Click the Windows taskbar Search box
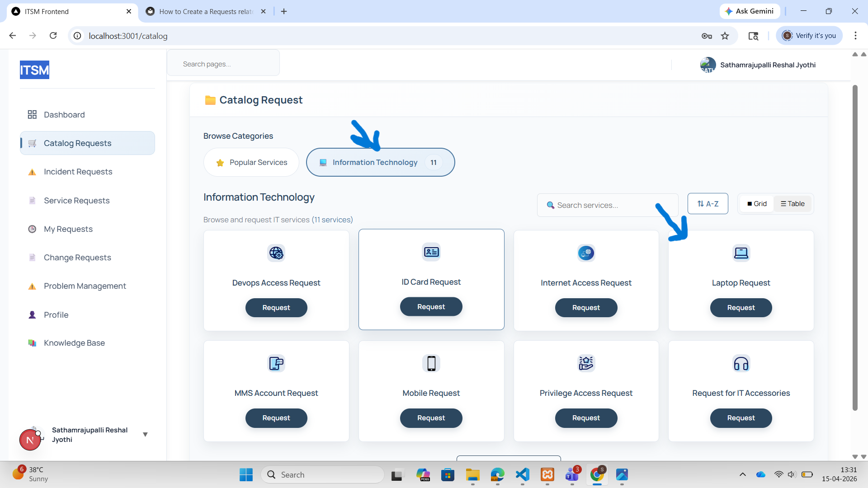The width and height of the screenshot is (868, 488). (323, 474)
